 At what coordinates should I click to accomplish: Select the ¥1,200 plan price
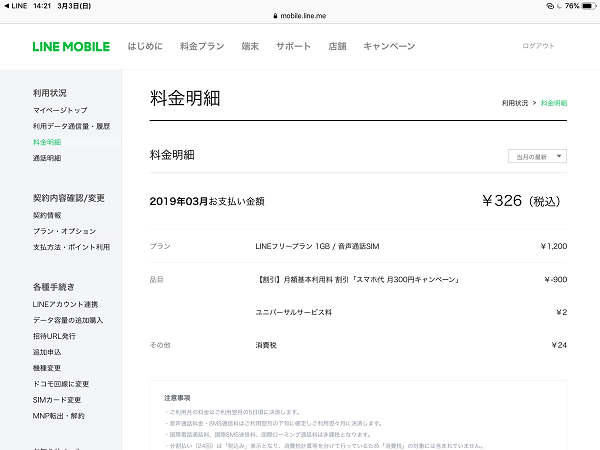click(x=554, y=246)
